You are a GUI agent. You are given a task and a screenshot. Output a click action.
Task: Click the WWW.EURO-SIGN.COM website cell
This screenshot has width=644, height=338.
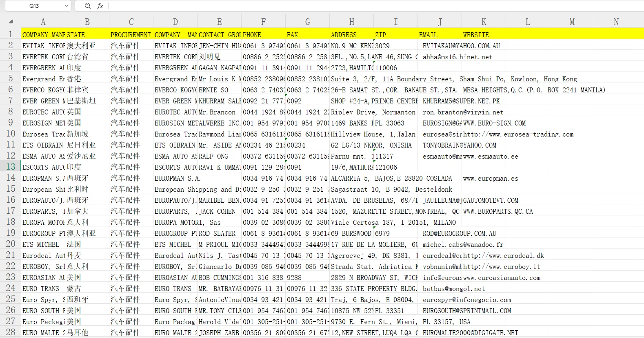click(494, 123)
